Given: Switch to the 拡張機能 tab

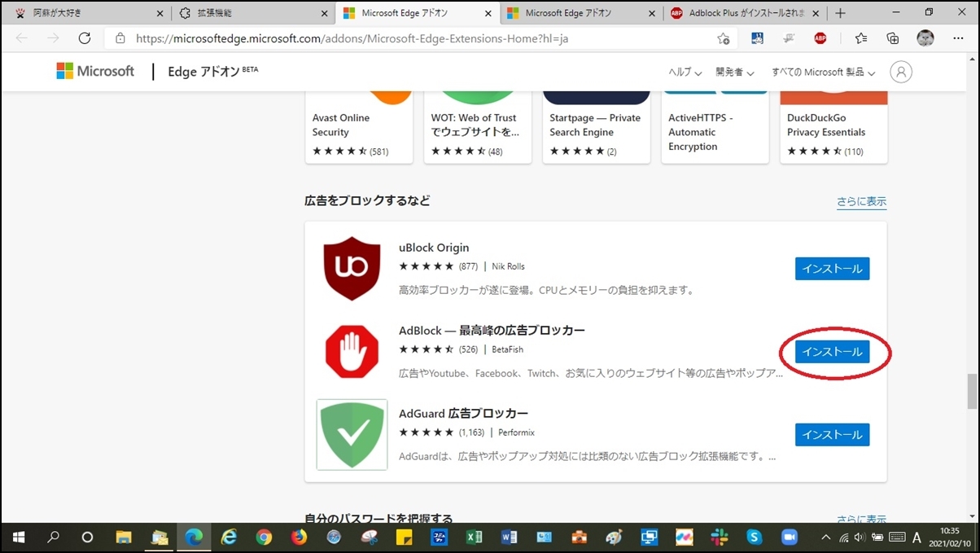Looking at the screenshot, I should (x=252, y=13).
